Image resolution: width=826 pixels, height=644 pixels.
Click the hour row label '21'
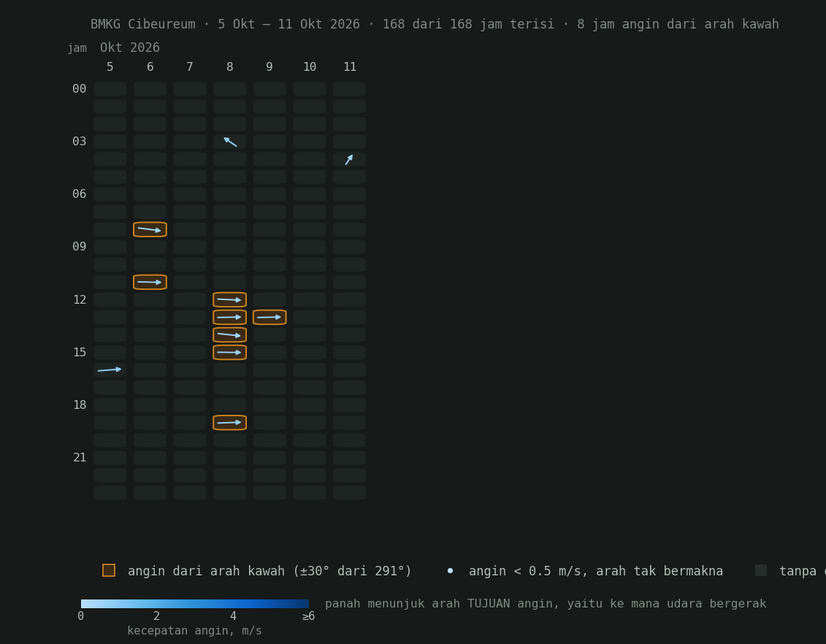[x=80, y=458]
